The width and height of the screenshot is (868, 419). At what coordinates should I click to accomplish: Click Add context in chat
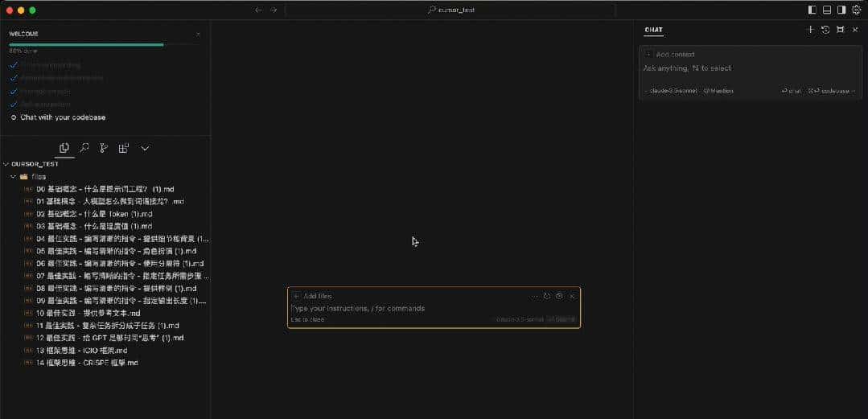coord(670,54)
